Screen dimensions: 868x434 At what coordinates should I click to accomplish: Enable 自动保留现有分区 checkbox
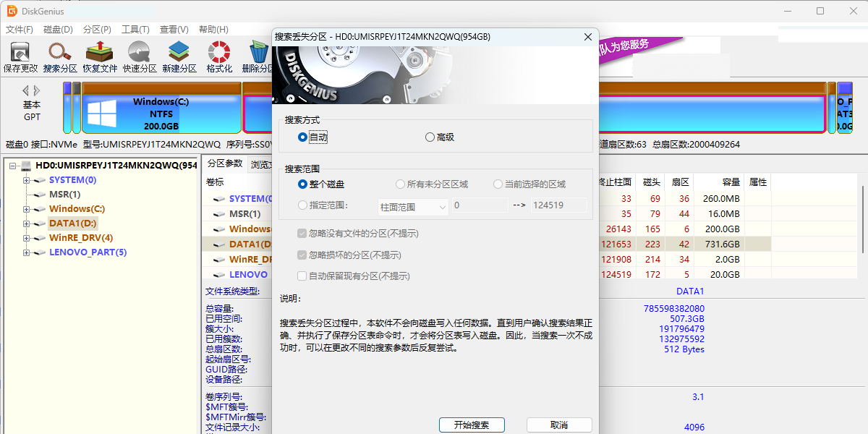pos(302,276)
